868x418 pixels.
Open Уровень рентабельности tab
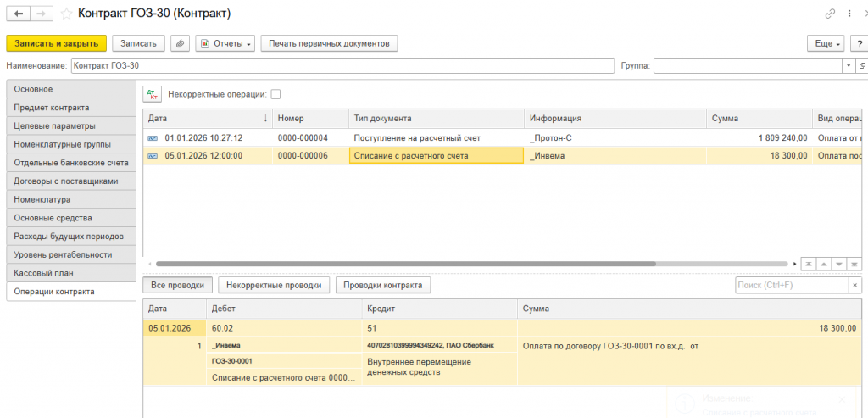(71, 254)
